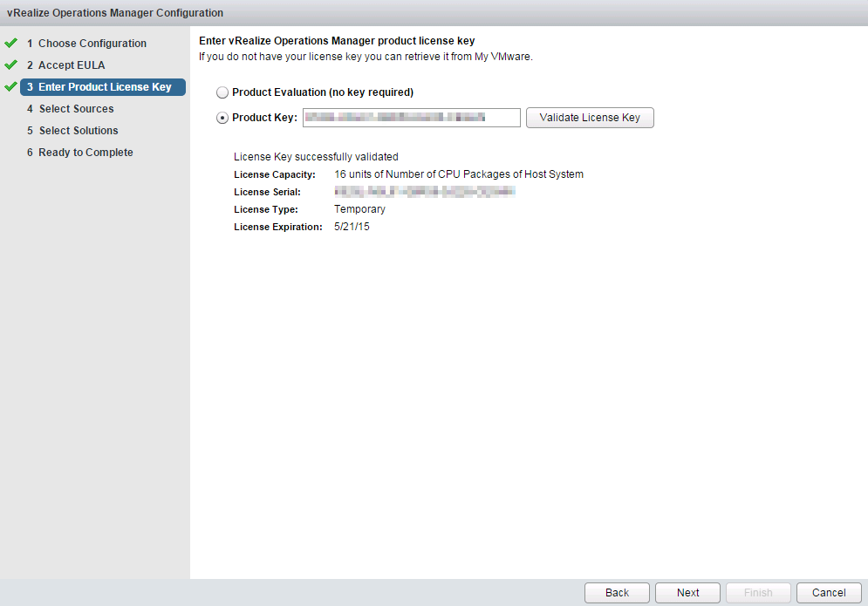Viewport: 868px width, 606px height.
Task: Open step 3 Enter Product License Key
Action: click(x=103, y=87)
